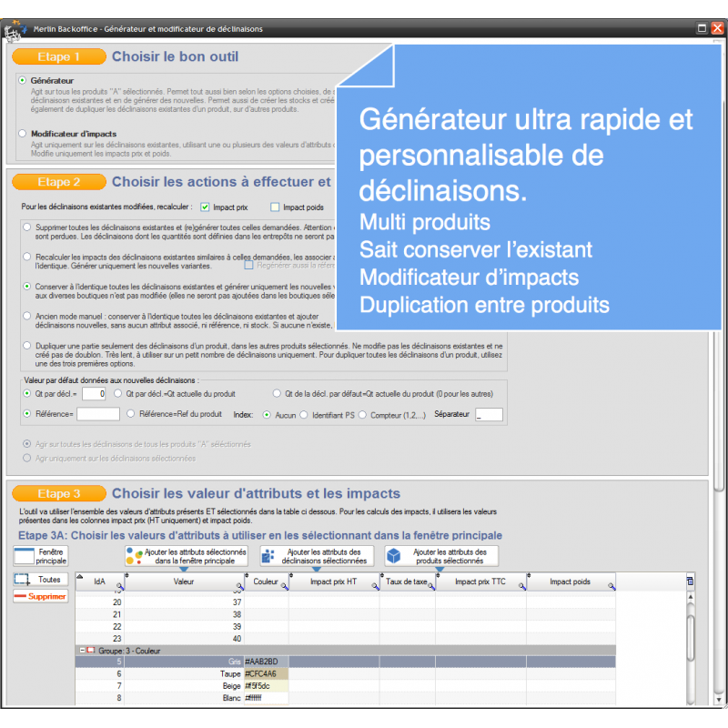Sort table by Impact prix HT header
728x728 pixels.
click(332, 581)
